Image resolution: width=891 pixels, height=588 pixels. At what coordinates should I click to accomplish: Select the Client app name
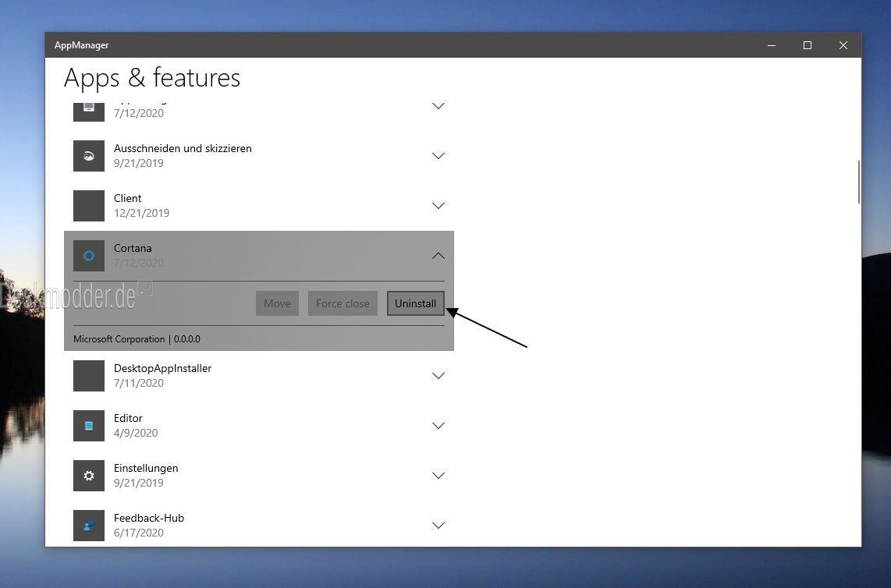click(x=127, y=198)
